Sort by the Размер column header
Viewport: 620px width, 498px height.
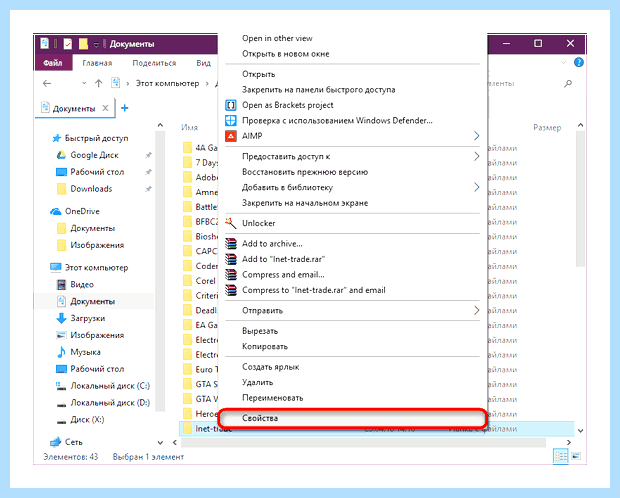coord(547,127)
